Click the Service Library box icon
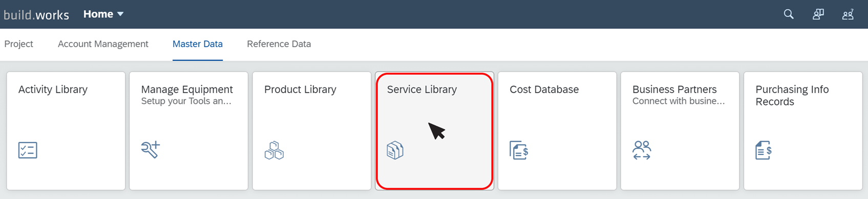868x199 pixels. pyautogui.click(x=395, y=150)
